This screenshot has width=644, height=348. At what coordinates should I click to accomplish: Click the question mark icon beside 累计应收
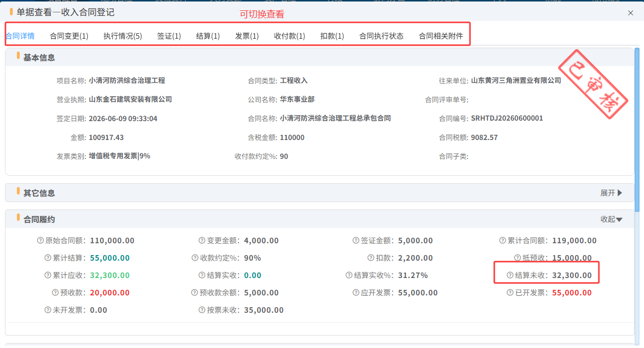48,275
